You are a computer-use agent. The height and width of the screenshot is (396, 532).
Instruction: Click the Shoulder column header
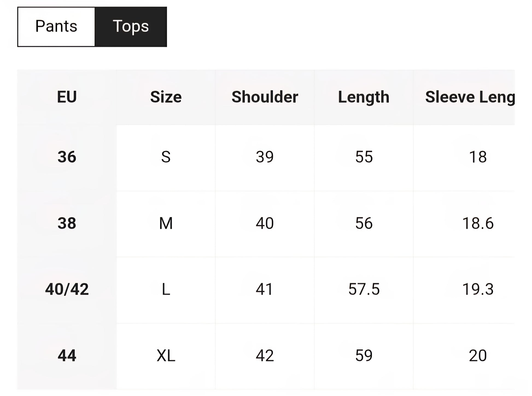[x=265, y=97]
